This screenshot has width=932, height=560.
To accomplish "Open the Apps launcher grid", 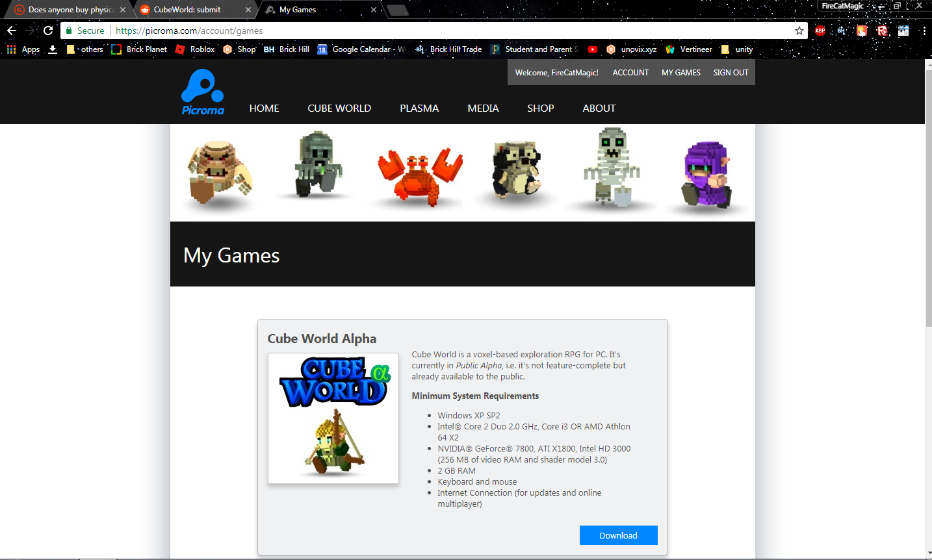I will (10, 49).
